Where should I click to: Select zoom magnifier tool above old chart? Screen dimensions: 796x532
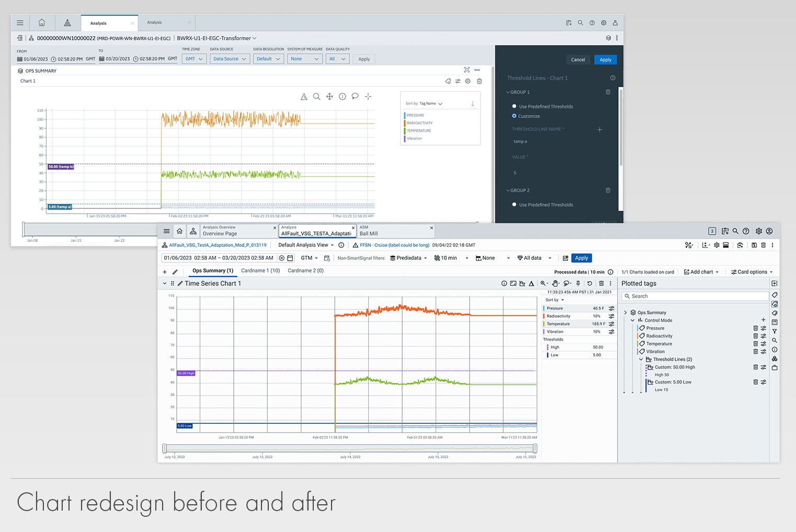[316, 97]
